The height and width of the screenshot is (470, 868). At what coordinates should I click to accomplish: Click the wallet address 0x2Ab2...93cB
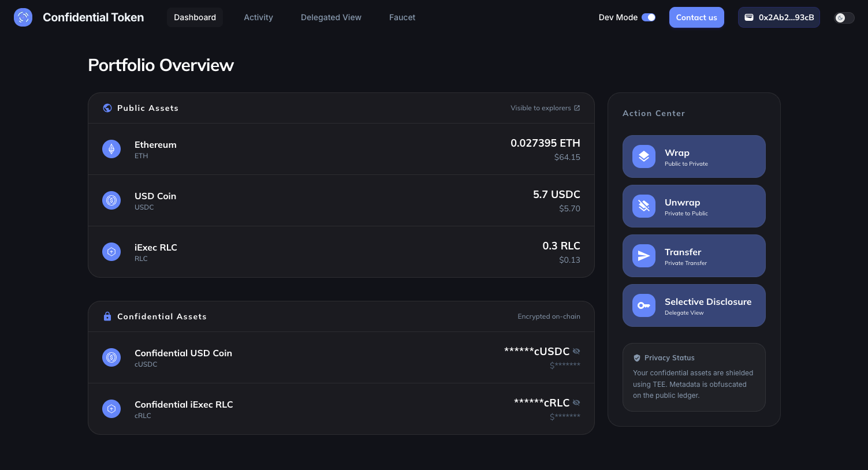point(778,17)
